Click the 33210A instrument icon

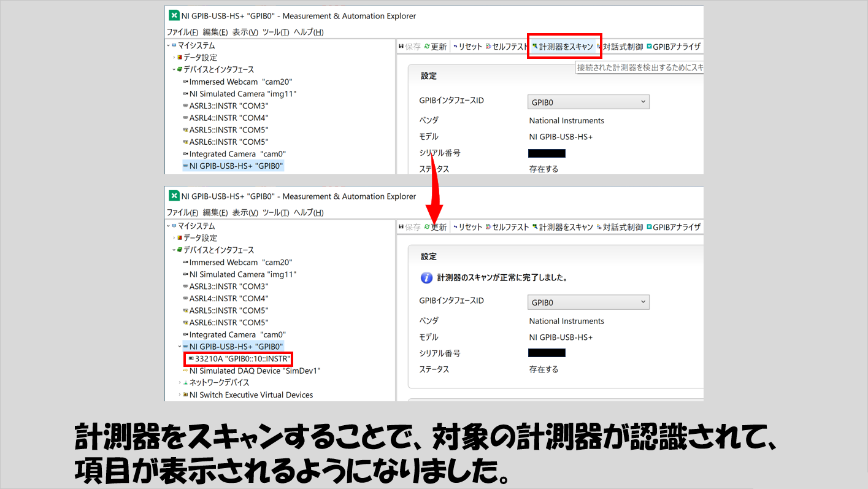coord(191,358)
